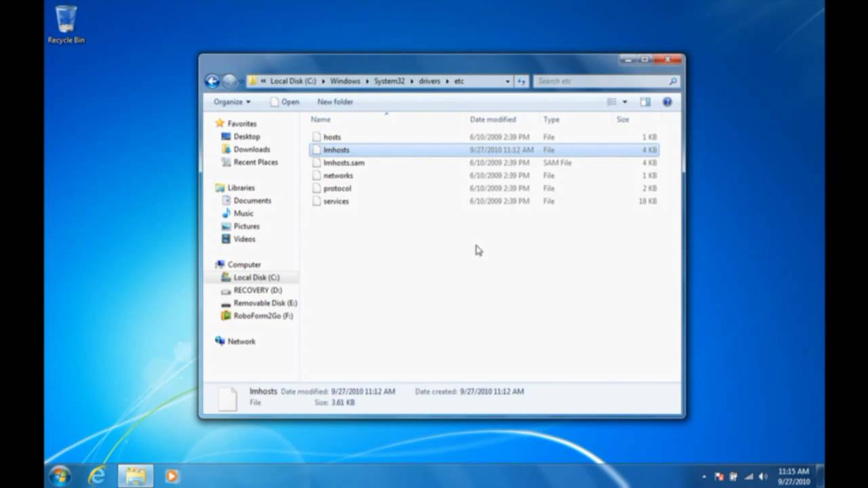Show the preview pane

point(645,102)
